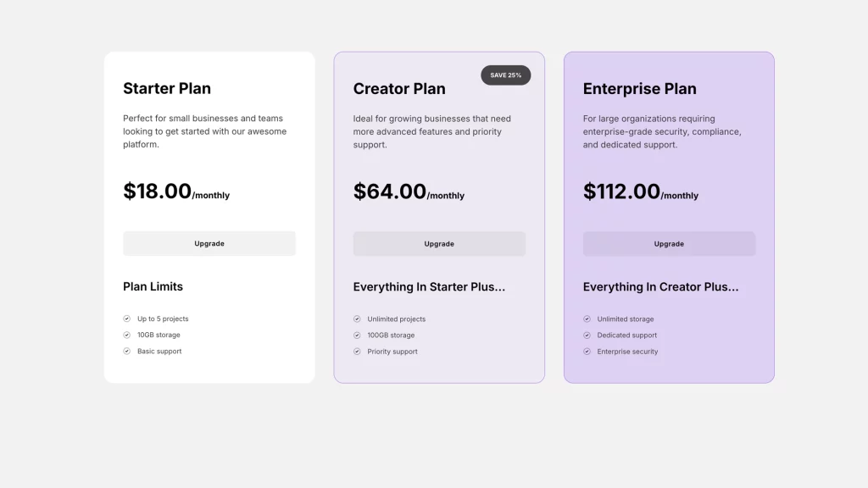Click check icon beside Basic support

[126, 351]
